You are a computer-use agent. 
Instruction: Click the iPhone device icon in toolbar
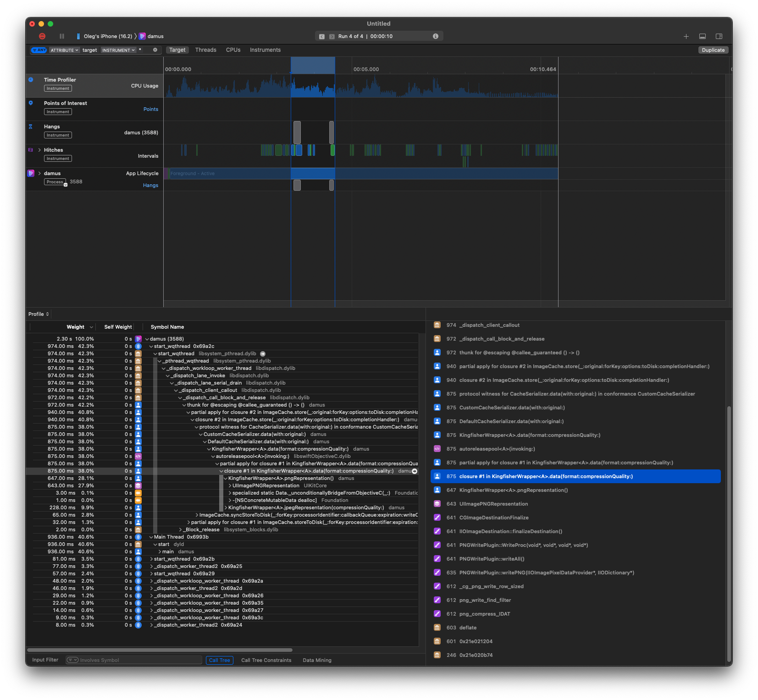point(78,36)
